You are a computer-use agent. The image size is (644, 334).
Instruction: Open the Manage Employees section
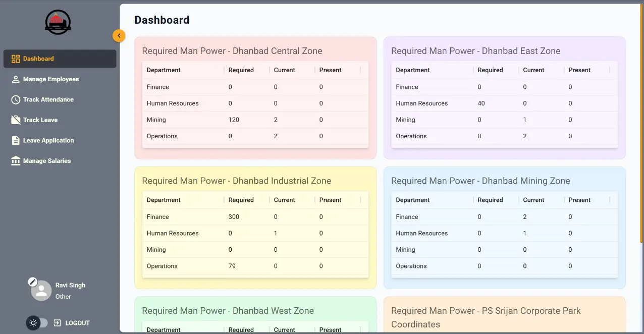(50, 79)
